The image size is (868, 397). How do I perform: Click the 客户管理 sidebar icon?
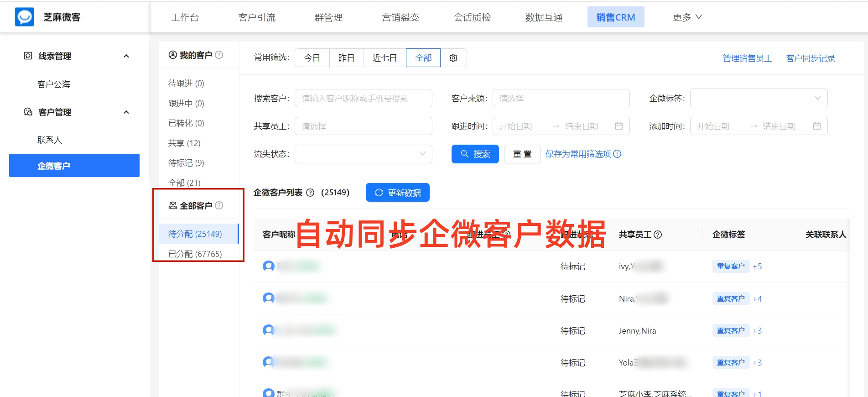[28, 112]
